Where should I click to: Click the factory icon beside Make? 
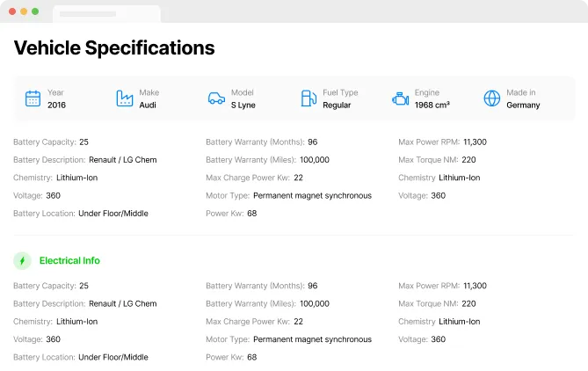pyautogui.click(x=125, y=98)
